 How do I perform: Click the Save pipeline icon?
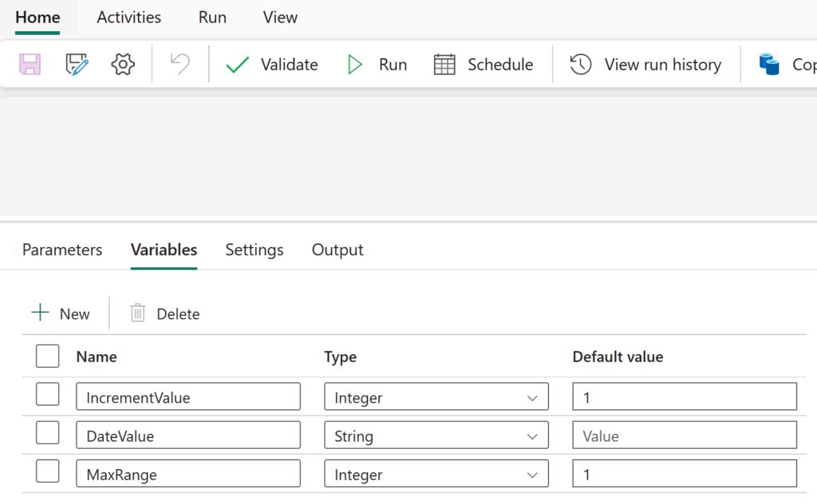pyautogui.click(x=30, y=64)
